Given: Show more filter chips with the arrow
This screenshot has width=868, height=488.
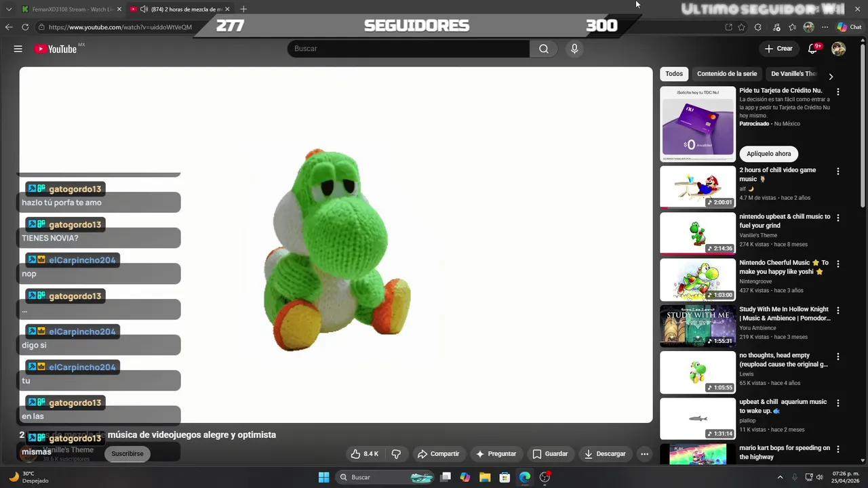Looking at the screenshot, I should 831,77.
